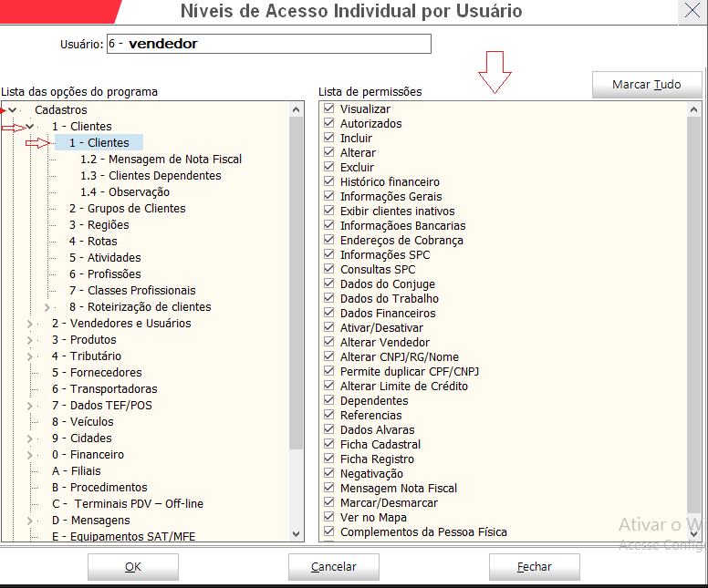Expand the 0 - Financeiro node

(x=30, y=455)
